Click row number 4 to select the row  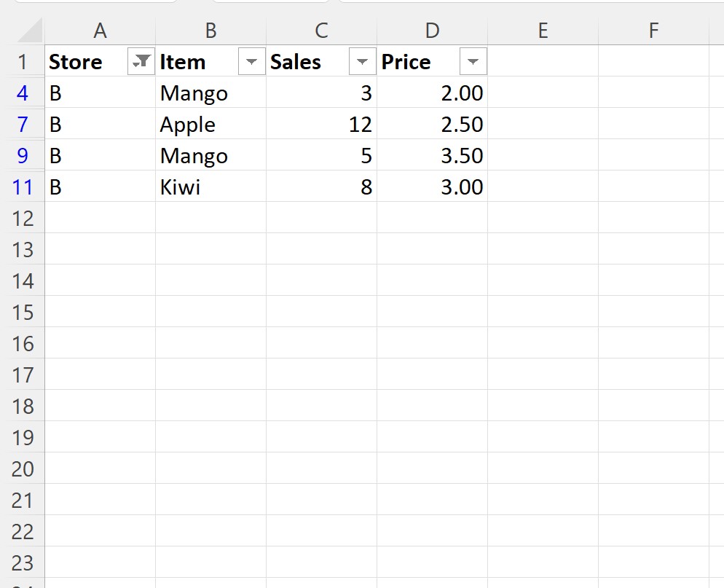pyautogui.click(x=24, y=93)
